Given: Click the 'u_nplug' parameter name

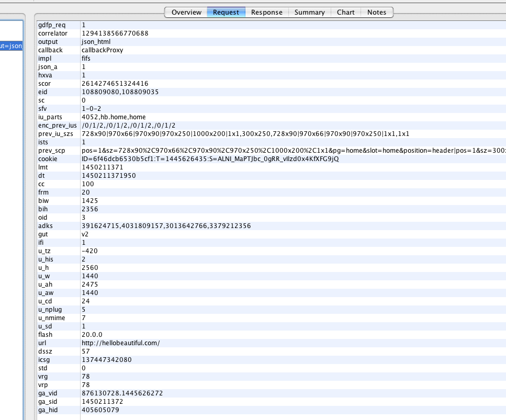Looking at the screenshot, I should [x=50, y=310].
